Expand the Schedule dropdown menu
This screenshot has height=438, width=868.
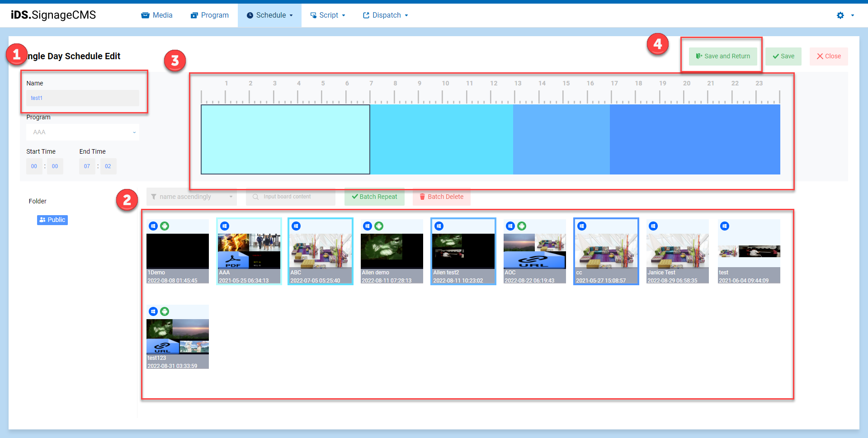point(270,15)
